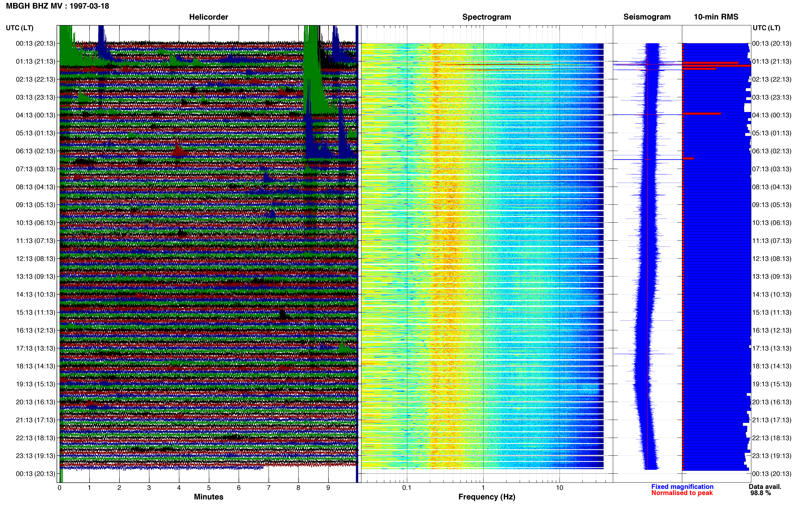Click the longest red RMS peak bar near 01:13

pyautogui.click(x=717, y=66)
